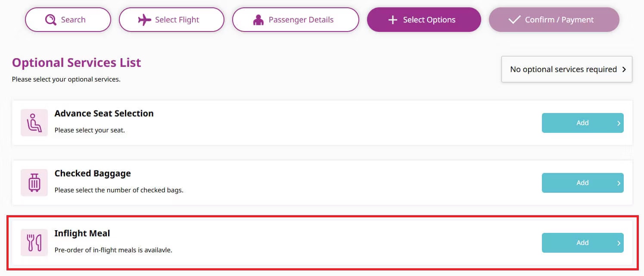Click the magnifier icon in Search step

51,20
